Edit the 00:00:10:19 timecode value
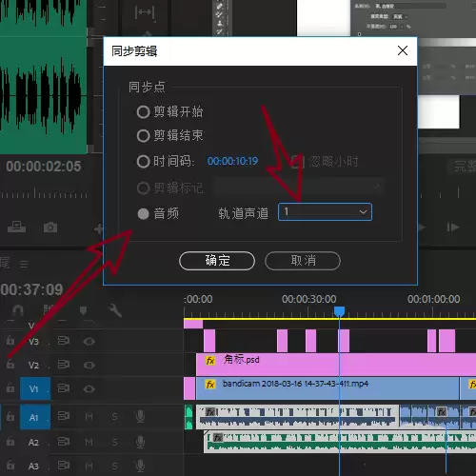This screenshot has height=476, width=476. coord(232,161)
